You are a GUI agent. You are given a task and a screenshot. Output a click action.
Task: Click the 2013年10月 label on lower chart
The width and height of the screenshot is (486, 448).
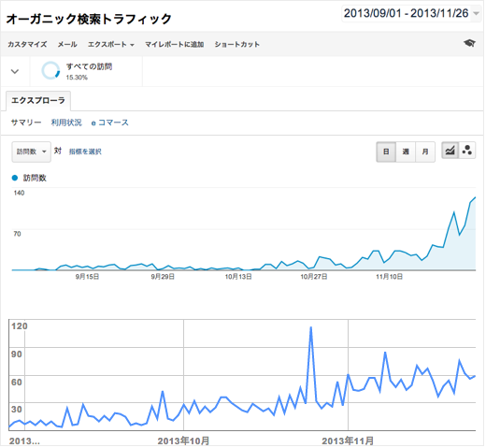coord(183,441)
